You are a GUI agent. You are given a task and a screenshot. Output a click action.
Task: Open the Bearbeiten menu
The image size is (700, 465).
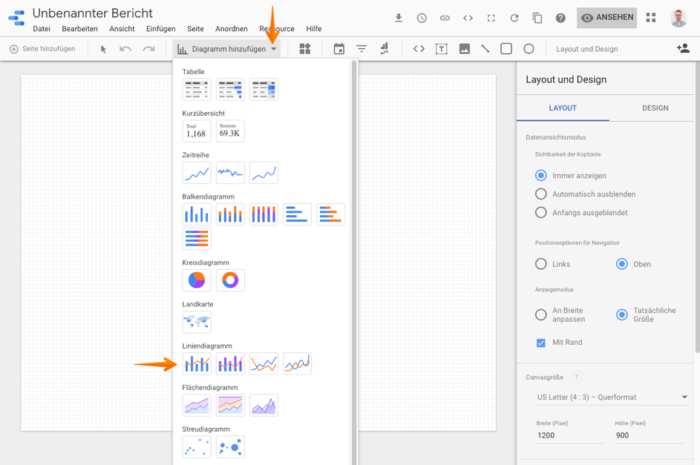(80, 29)
